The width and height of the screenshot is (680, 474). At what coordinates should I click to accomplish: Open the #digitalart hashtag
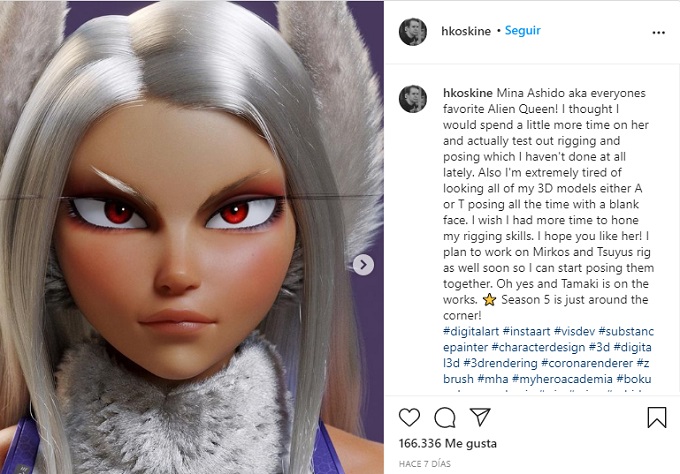(x=471, y=331)
